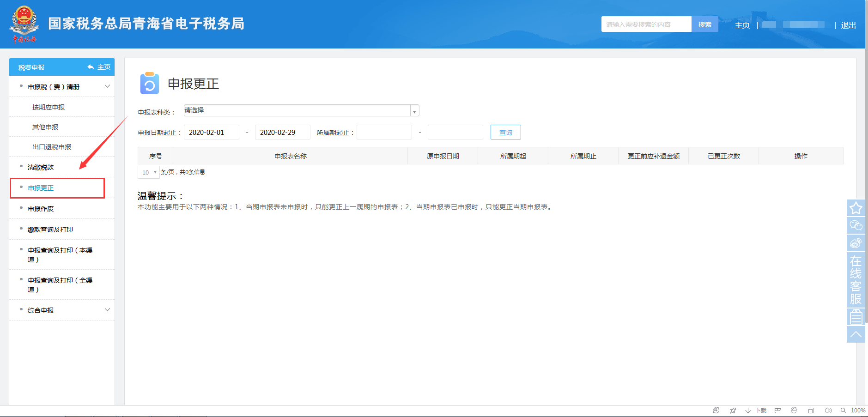Click the browser download arrow in status bar
Viewport: 868px width, 417px height.
point(748,411)
